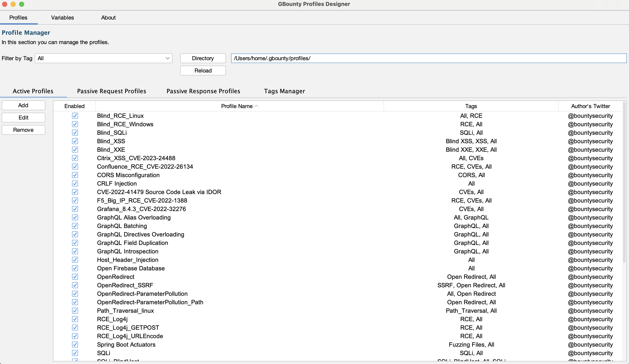Disable the RCE_Log4j profile checkbox
The image size is (629, 364).
[x=75, y=319]
